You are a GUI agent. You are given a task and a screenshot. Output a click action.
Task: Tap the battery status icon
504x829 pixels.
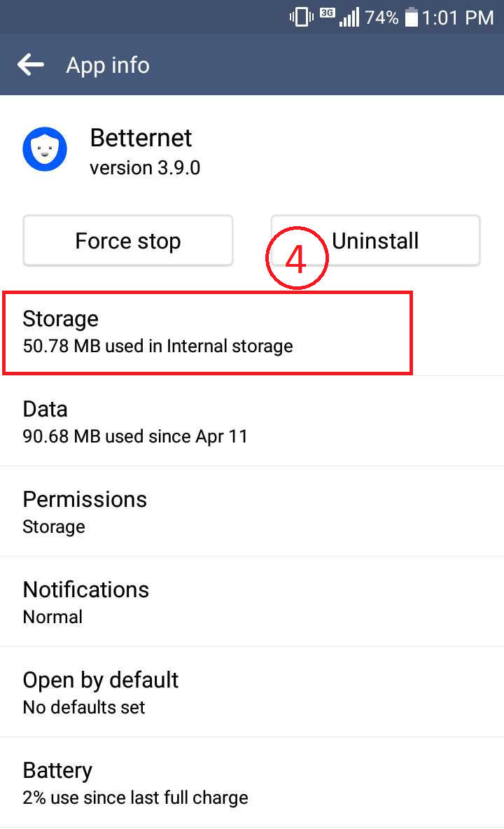click(x=412, y=17)
